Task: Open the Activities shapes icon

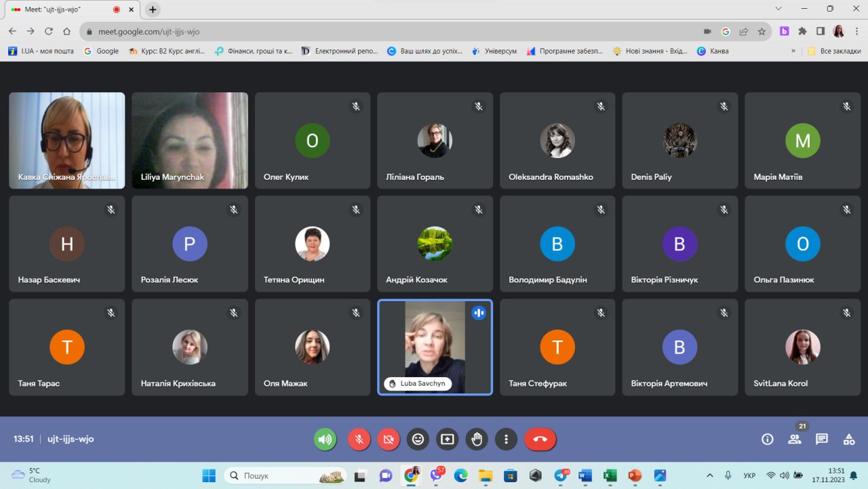Action: tap(848, 439)
